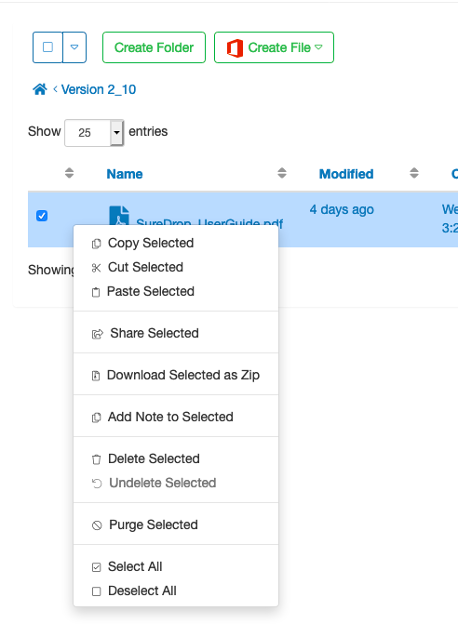Viewport: 458px width, 624px height.
Task: Uncheck the SureDrop UserGuide row checkbox
Action: [x=42, y=216]
